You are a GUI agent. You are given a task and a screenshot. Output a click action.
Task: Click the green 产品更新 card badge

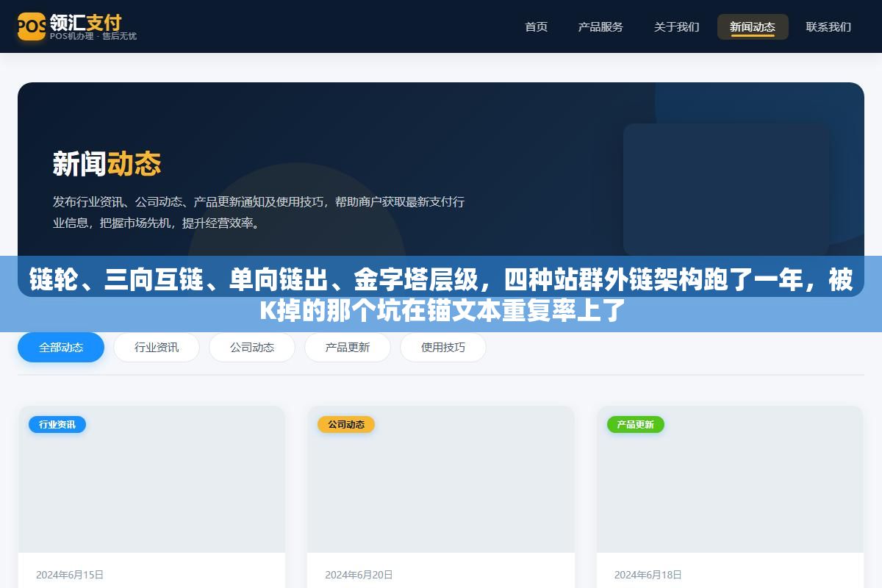[636, 424]
